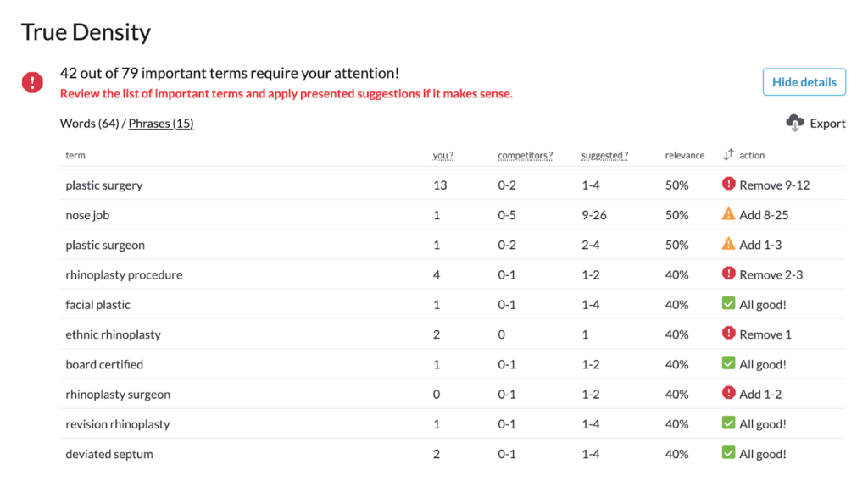Click the Export link text
This screenshot has height=481, width=868.
point(827,124)
